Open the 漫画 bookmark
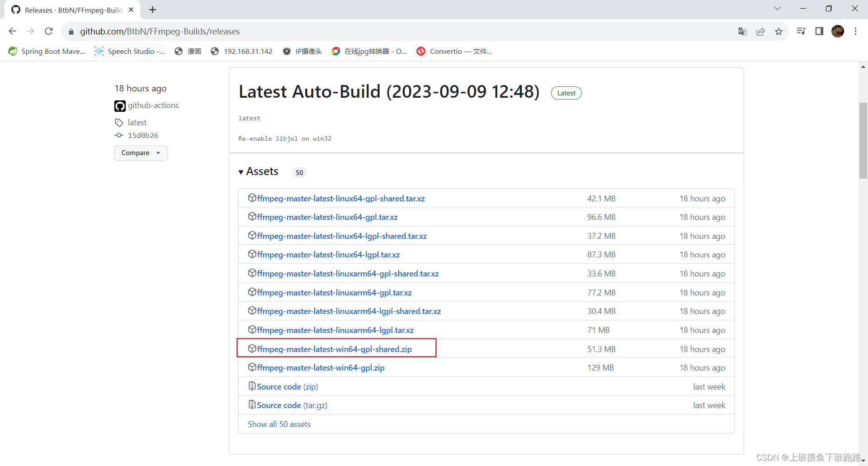The image size is (868, 466). [x=188, y=51]
